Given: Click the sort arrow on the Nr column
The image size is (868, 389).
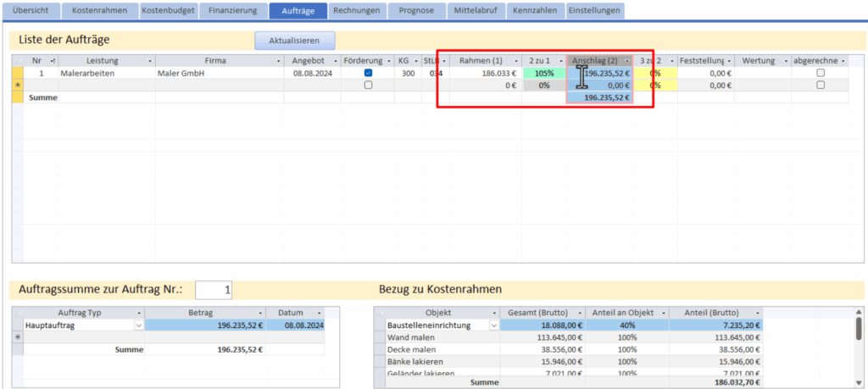Looking at the screenshot, I should 53,61.
